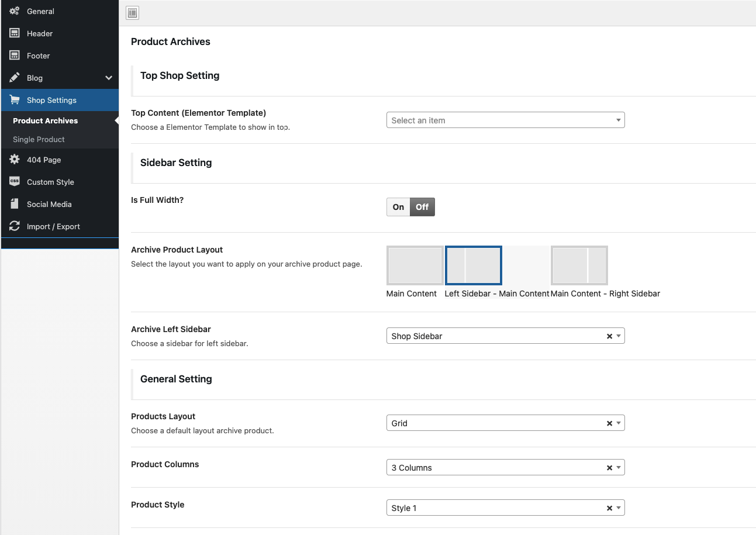Click the General gears icon in sidebar
The image size is (756, 535).
pyautogui.click(x=15, y=11)
